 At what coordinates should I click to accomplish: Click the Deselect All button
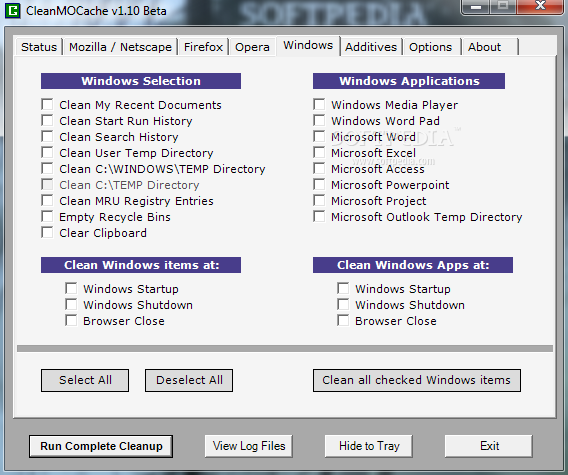[189, 380]
